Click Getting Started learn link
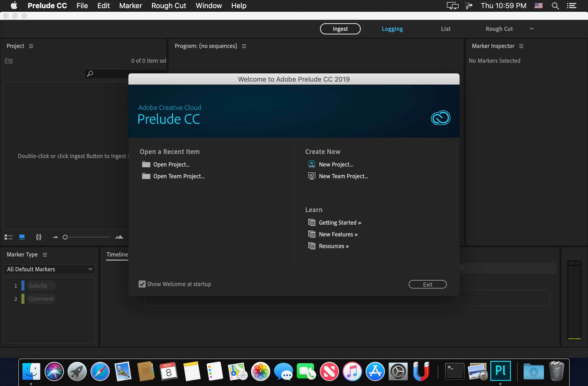588x386 pixels. (340, 222)
